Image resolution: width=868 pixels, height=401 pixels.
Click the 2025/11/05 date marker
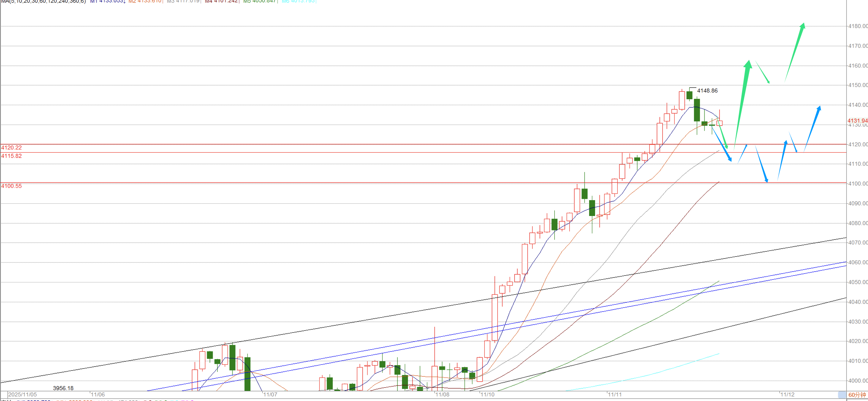(23, 395)
